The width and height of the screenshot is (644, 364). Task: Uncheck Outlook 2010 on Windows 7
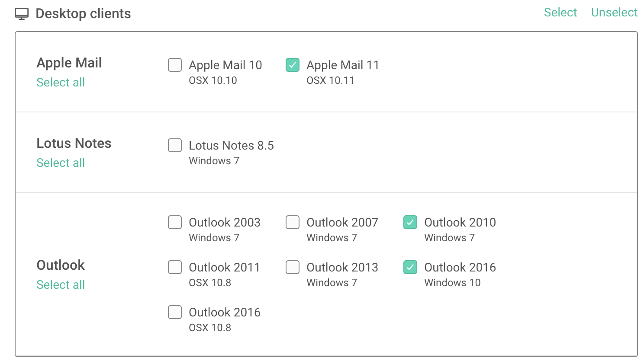tap(410, 222)
